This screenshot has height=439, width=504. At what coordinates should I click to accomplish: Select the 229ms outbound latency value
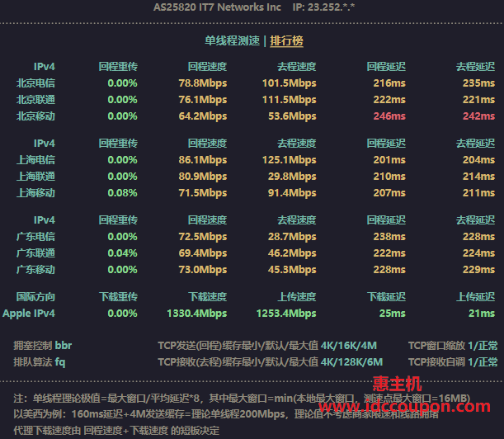coord(478,270)
